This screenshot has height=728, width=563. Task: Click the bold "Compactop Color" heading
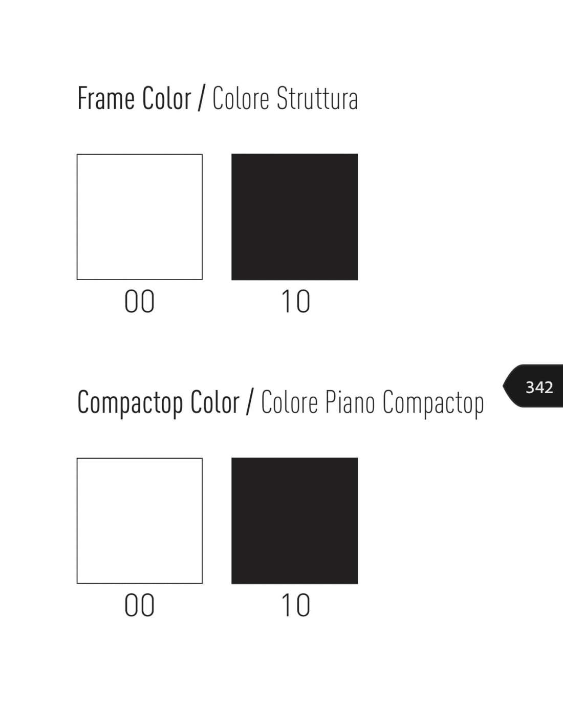158,402
